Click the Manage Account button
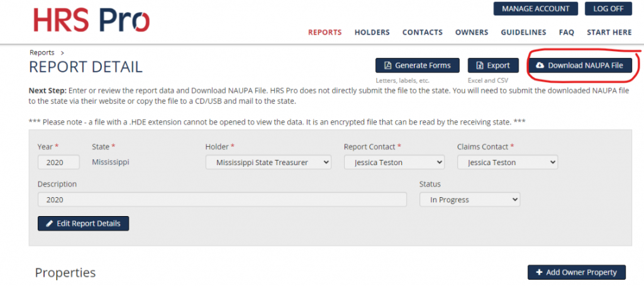 536,9
